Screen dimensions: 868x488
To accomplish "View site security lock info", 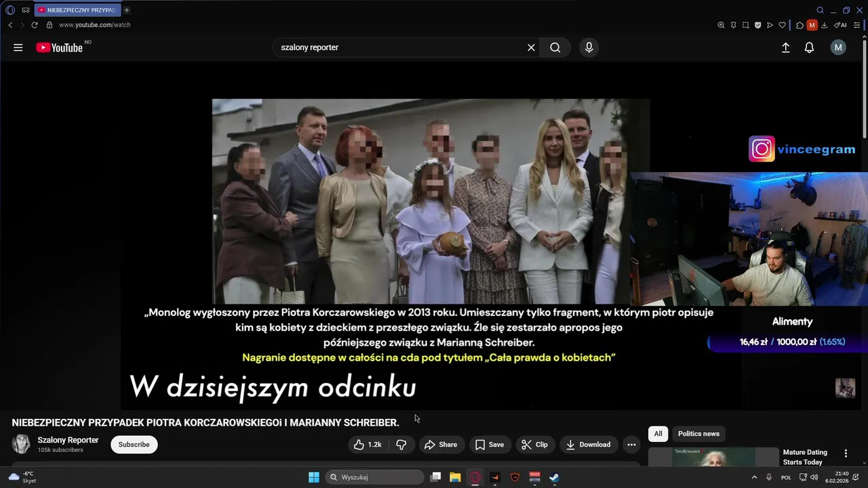I will pos(49,25).
